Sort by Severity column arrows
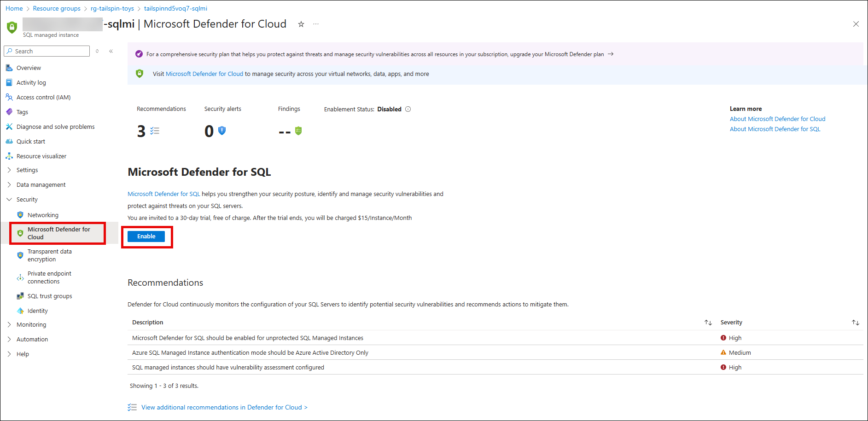This screenshot has width=868, height=421. pyautogui.click(x=855, y=323)
